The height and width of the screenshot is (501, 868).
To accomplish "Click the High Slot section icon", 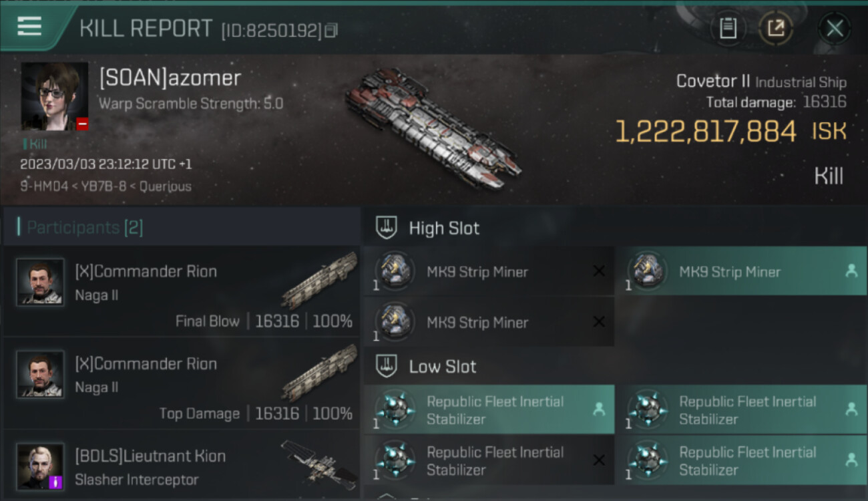I will pos(387,228).
